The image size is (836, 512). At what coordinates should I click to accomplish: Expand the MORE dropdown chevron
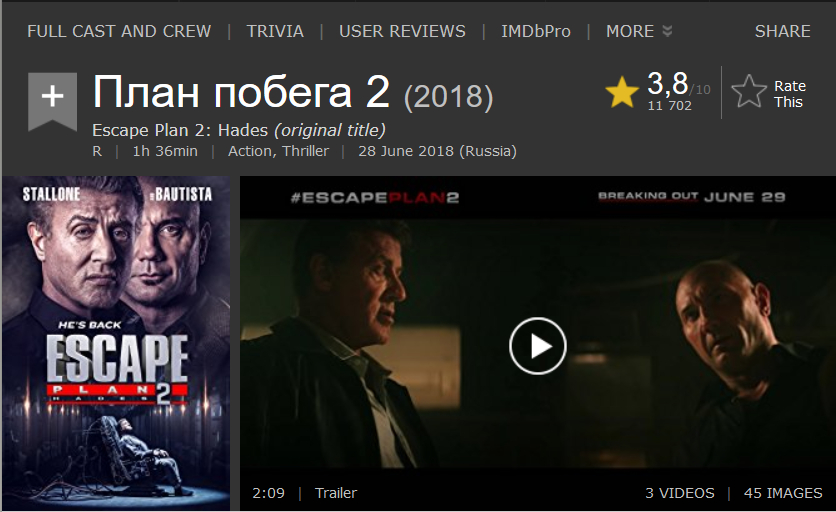pyautogui.click(x=668, y=31)
